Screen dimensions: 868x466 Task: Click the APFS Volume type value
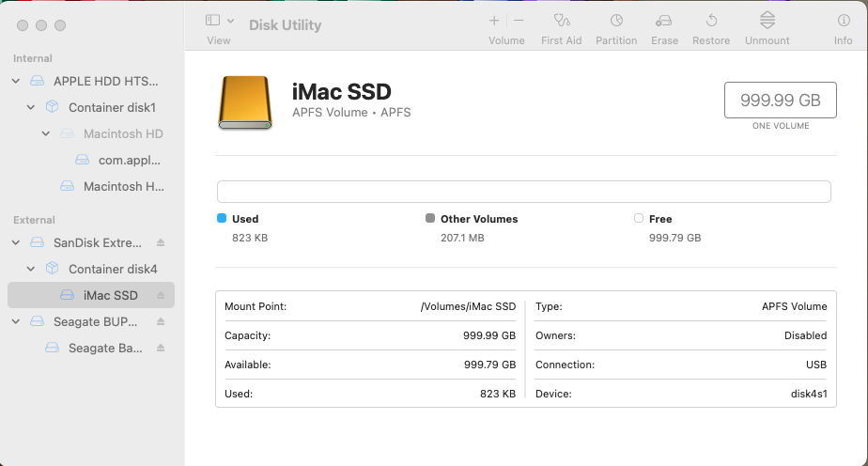795,306
